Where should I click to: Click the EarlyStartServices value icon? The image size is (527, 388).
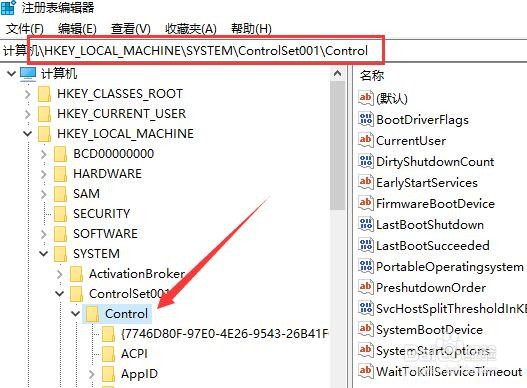(366, 182)
